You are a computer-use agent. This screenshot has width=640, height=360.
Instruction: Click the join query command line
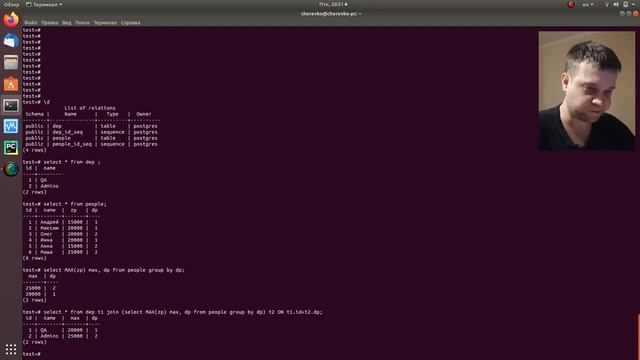point(172,312)
